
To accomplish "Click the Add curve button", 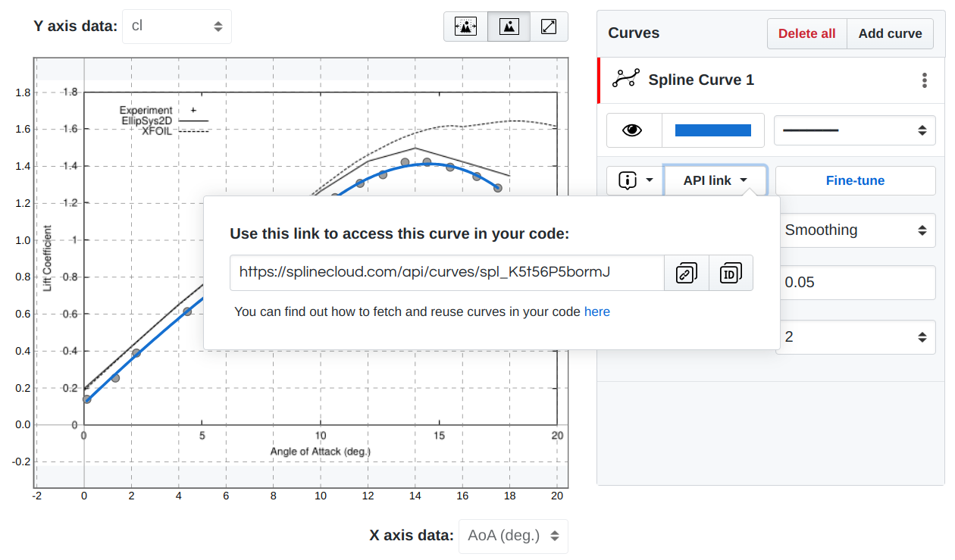I will (890, 33).
